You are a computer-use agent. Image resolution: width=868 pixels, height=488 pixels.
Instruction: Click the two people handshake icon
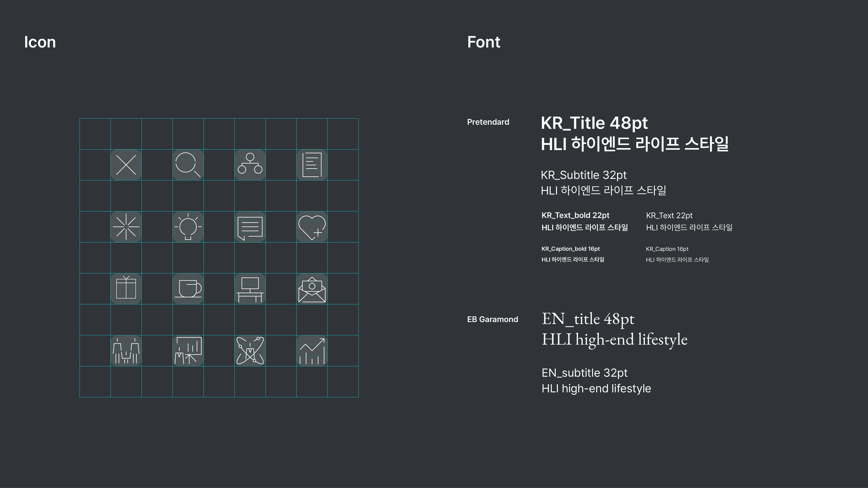[126, 351]
